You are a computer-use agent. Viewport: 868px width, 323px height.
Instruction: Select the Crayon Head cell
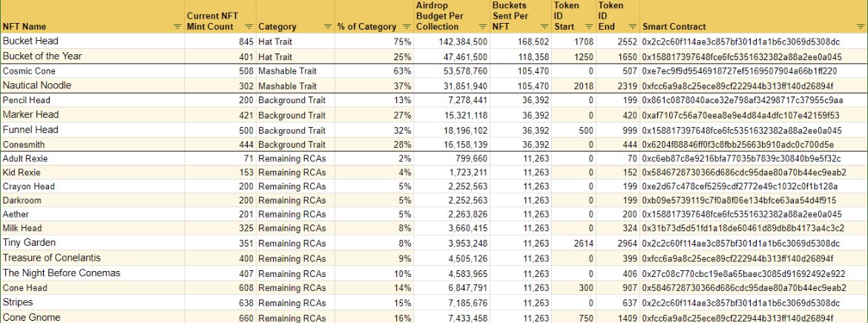(93, 186)
